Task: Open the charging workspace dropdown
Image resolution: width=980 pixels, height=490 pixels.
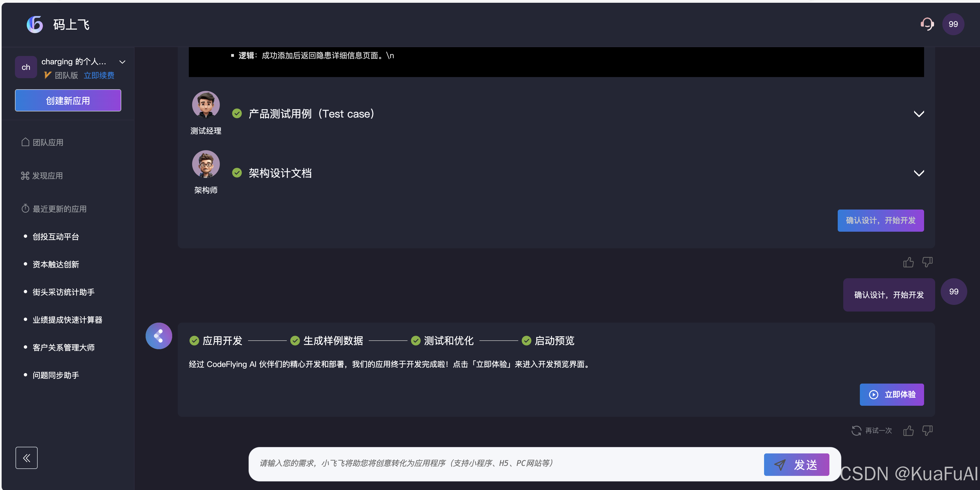Action: click(122, 62)
